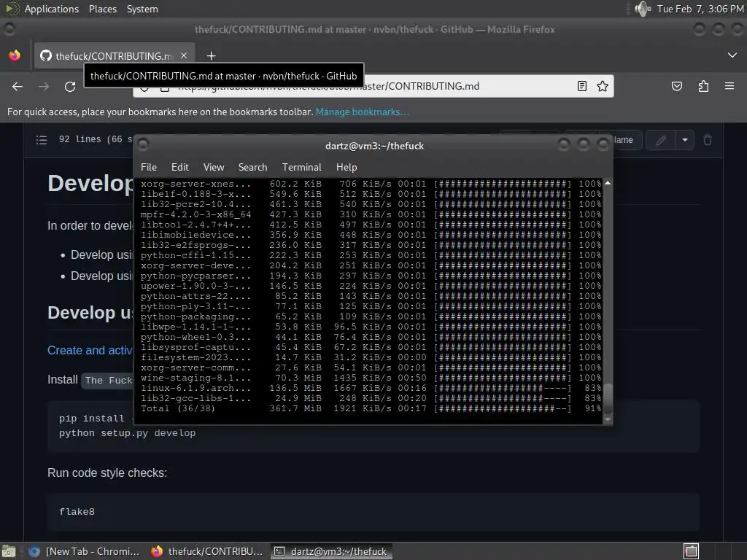Open Firefox hamburger application menu
Screen dimensions: 747x560
729,86
